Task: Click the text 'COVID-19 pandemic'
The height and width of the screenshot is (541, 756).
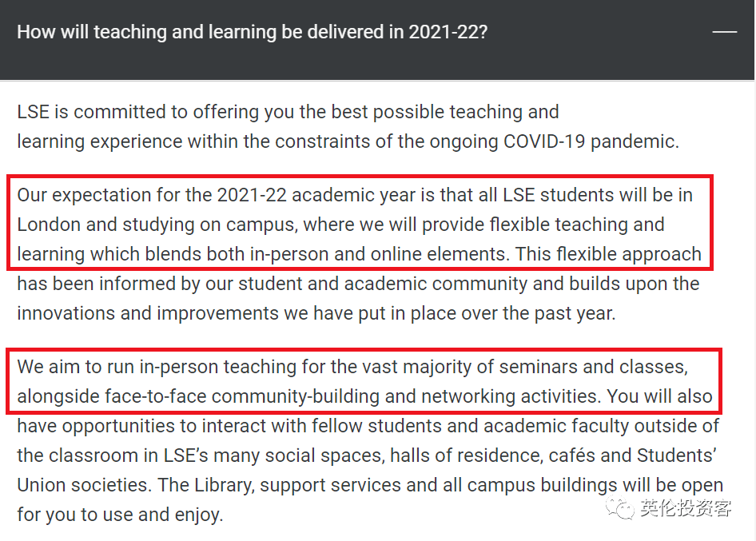Action: point(591,141)
